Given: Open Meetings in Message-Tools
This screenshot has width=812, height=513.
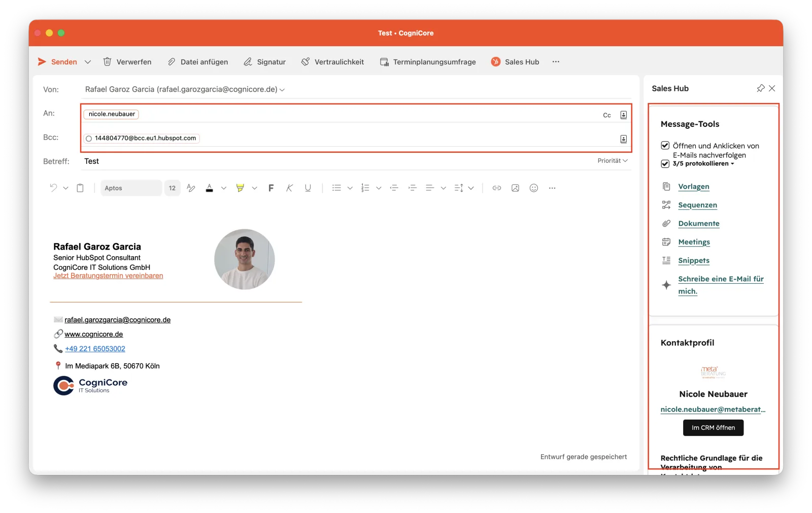Looking at the screenshot, I should [x=694, y=242].
